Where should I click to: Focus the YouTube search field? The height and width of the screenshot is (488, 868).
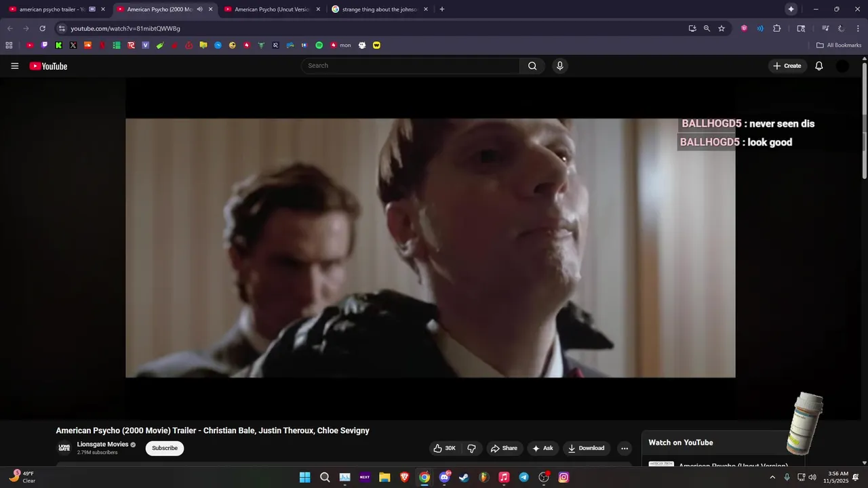click(411, 66)
